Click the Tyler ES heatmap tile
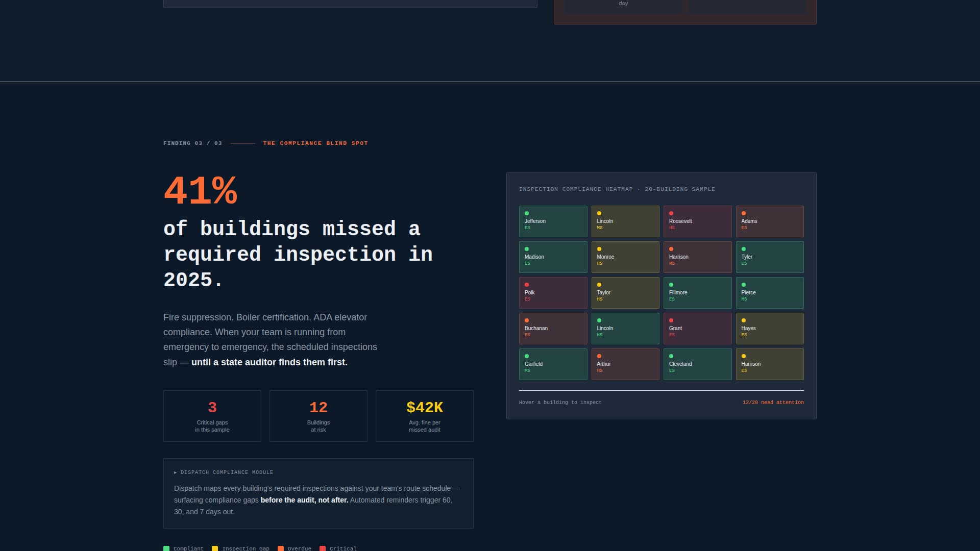980x551 pixels. [x=770, y=257]
